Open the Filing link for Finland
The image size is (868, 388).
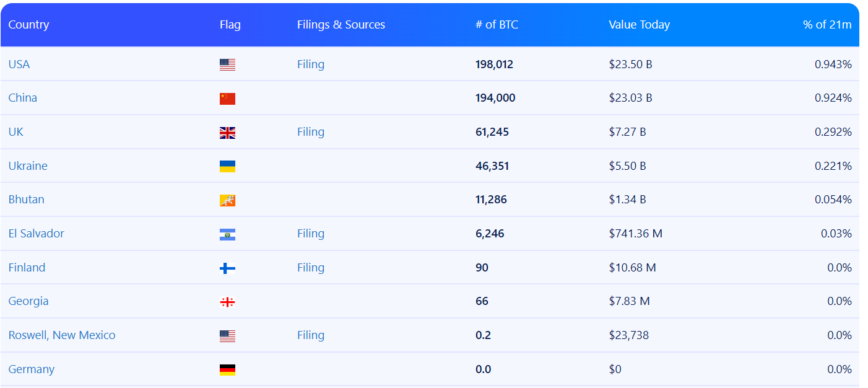click(x=311, y=268)
